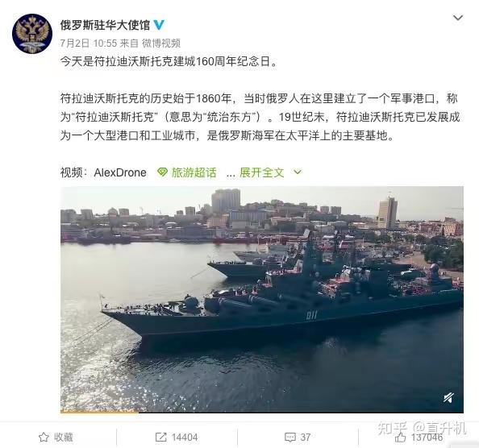
Task: Click the comment bubble icon
Action: [x=290, y=438]
